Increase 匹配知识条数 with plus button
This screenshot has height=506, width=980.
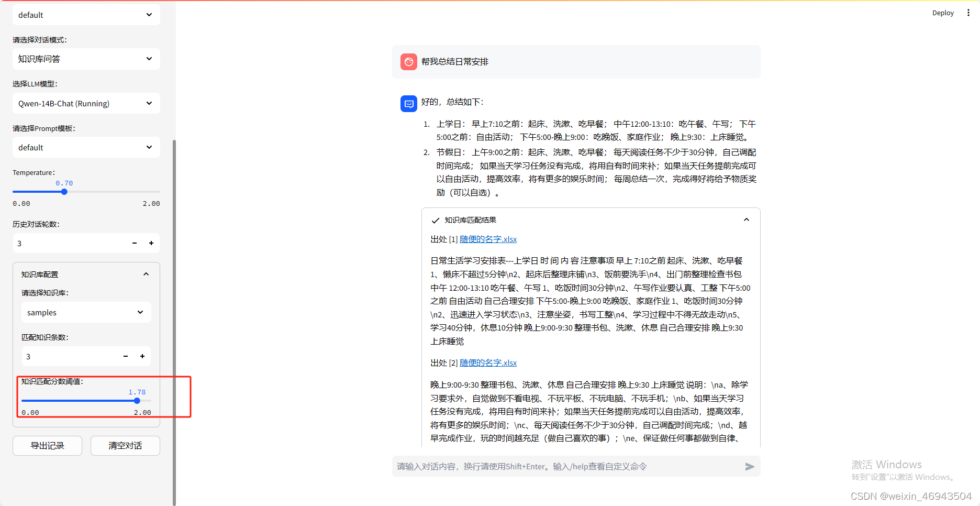(x=142, y=356)
